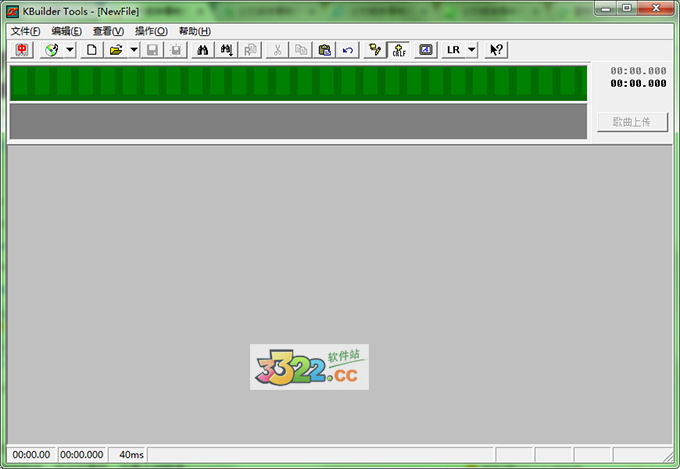Viewport: 680px width, 469px height.
Task: Open the 帮助(H) menu
Action: 195,31
